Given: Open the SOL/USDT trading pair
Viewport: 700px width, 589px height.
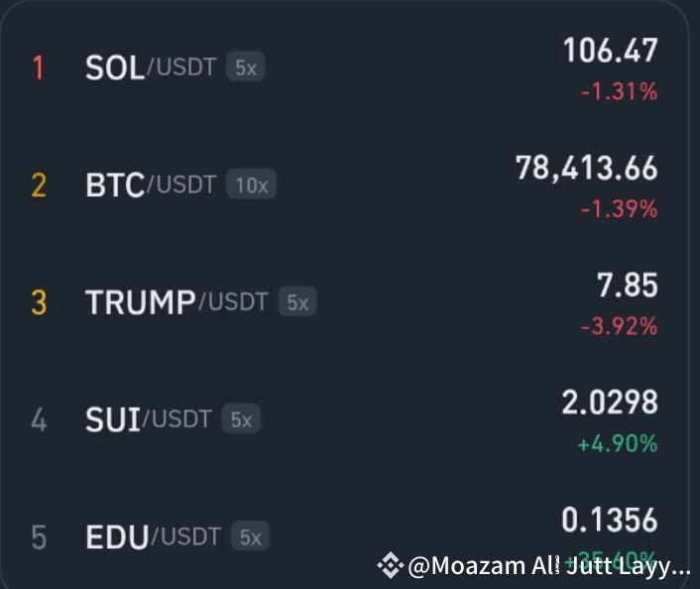Looking at the screenshot, I should (345, 67).
